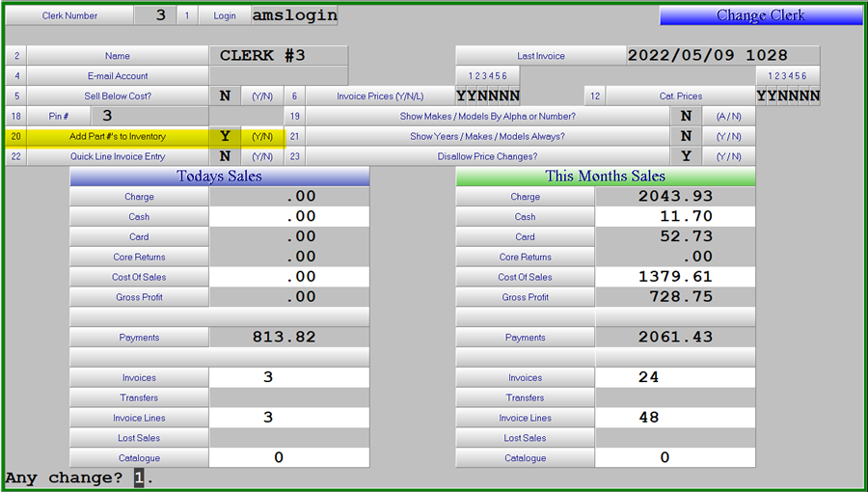Screen dimensions: 868x492
Task: Click the Cost Of Sales value 1379.61
Action: coord(675,277)
